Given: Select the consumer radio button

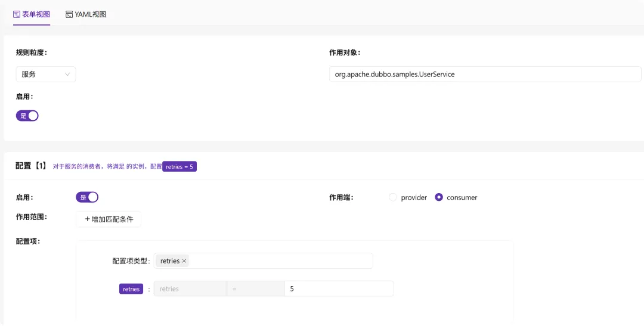Looking at the screenshot, I should [x=439, y=197].
